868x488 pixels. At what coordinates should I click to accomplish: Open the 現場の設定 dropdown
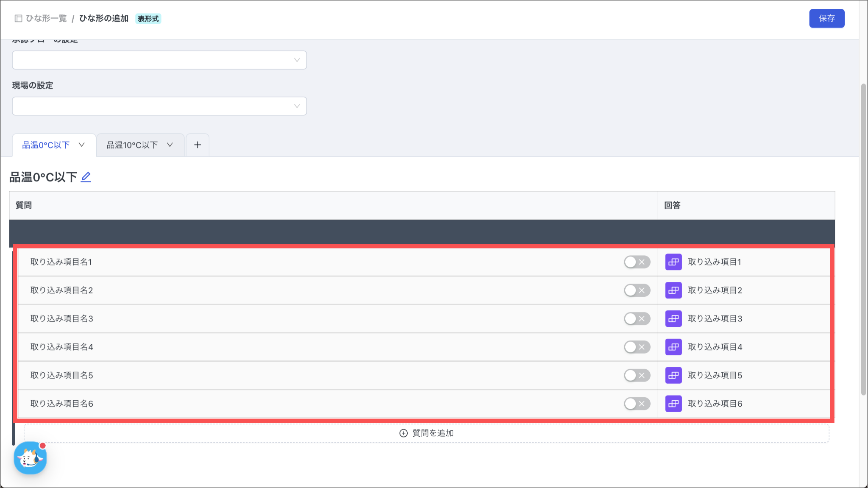coord(159,106)
